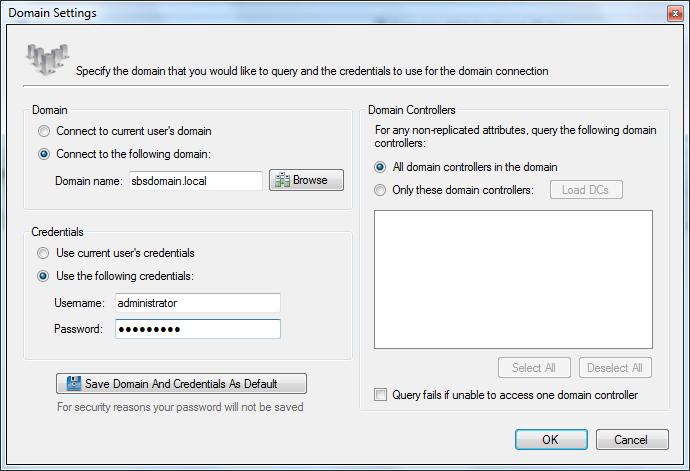Click the Deselect All button
The height and width of the screenshot is (471, 690).
point(615,367)
